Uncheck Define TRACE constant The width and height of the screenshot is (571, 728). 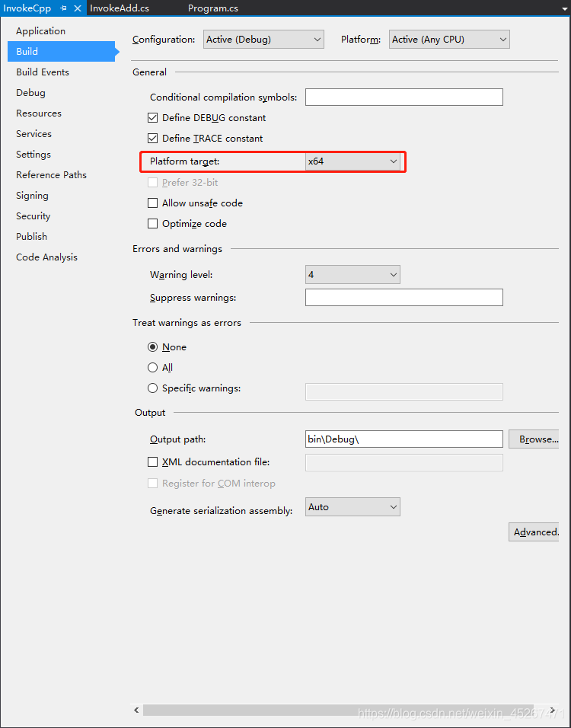tap(152, 139)
